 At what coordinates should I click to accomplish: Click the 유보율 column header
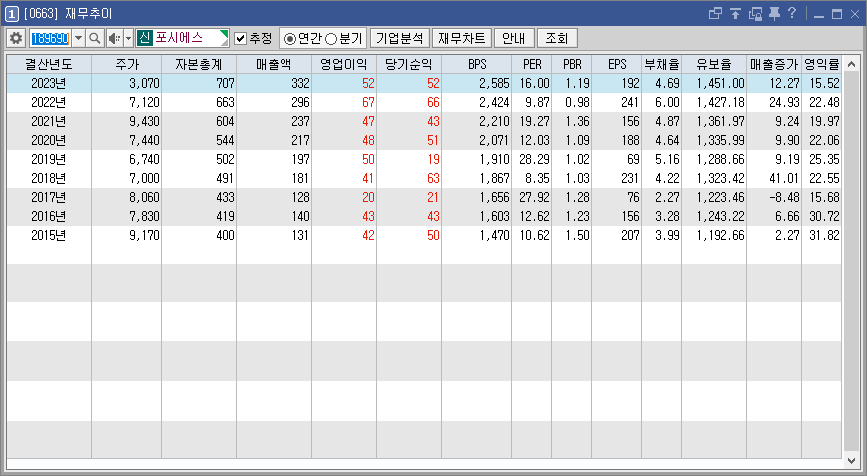pos(714,64)
